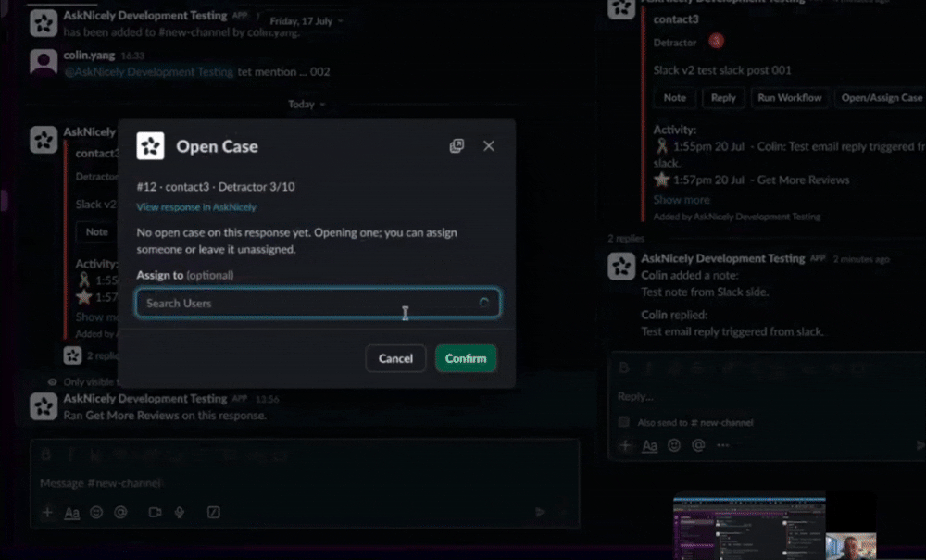Click Run Workflow in thread panel
Screen dimensions: 926x560
790,98
